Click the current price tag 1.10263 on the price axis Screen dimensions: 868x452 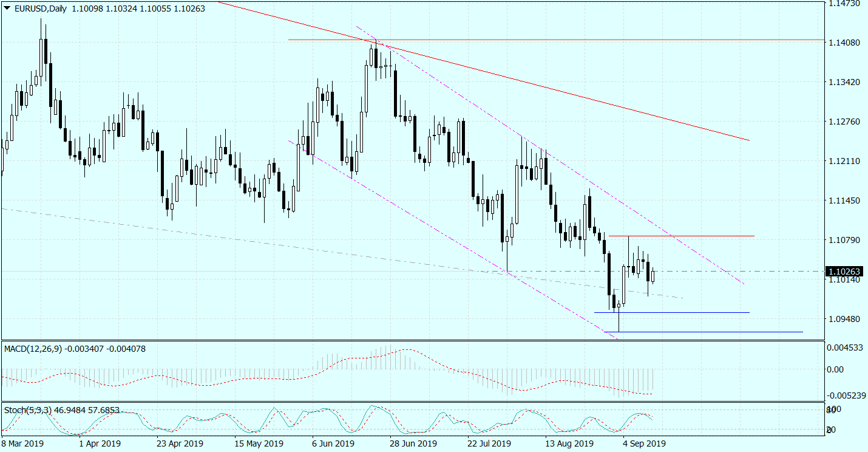[846, 271]
